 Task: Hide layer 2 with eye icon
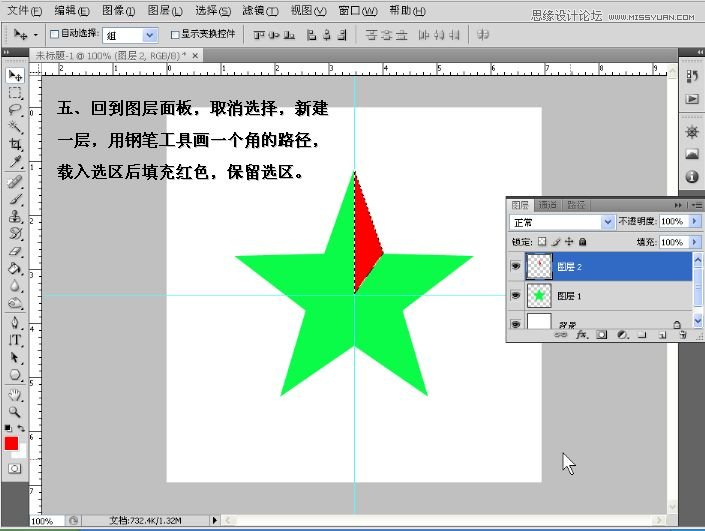pos(516,266)
